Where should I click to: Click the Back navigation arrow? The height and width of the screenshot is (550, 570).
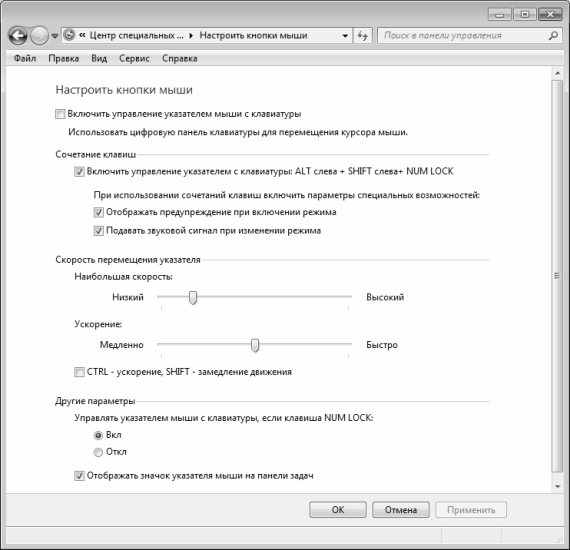pos(17,36)
